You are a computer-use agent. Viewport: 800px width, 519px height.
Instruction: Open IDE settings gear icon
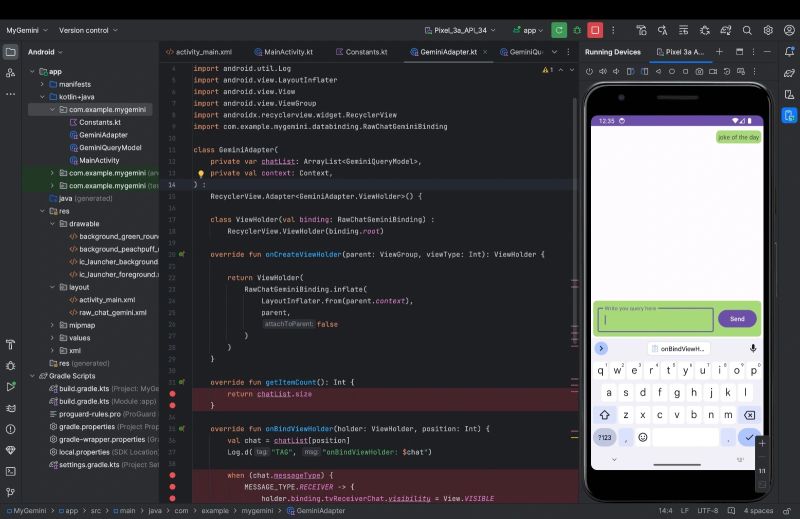click(x=768, y=30)
